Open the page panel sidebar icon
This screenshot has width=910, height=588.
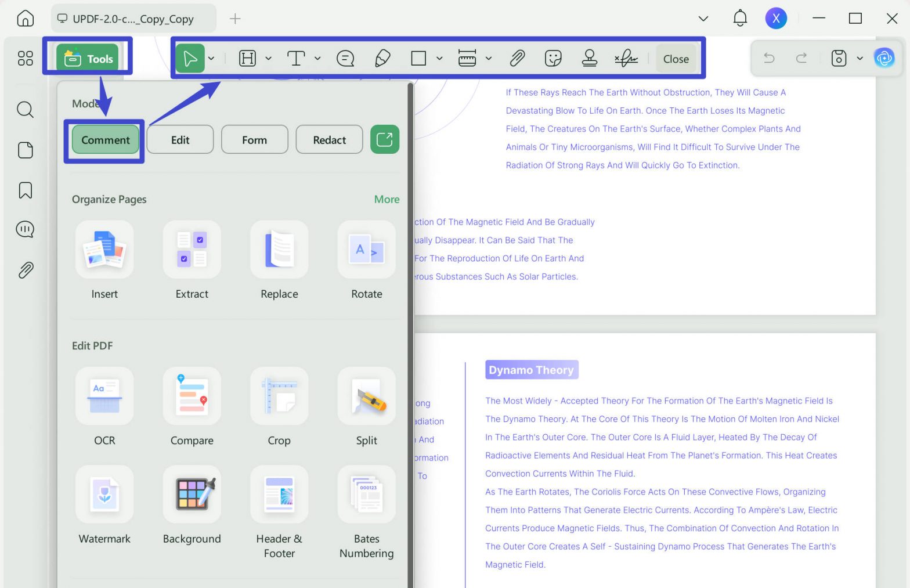pyautogui.click(x=25, y=150)
